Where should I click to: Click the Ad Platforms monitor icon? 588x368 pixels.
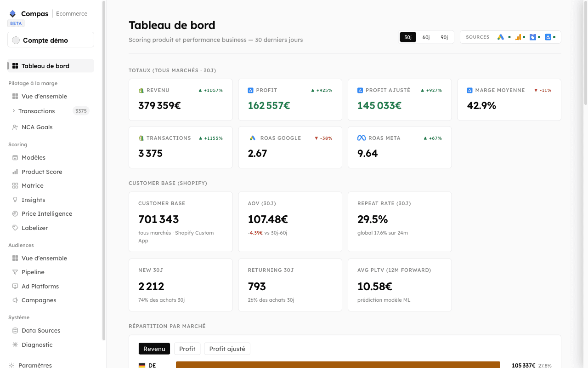(15, 286)
